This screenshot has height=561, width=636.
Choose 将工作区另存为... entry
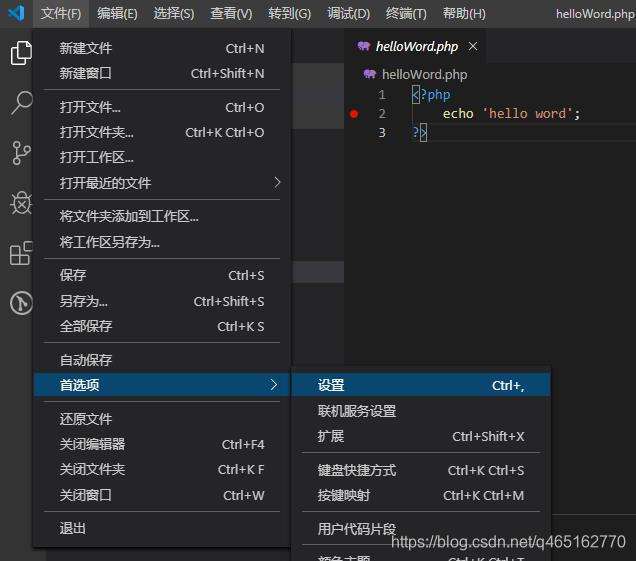[162, 242]
